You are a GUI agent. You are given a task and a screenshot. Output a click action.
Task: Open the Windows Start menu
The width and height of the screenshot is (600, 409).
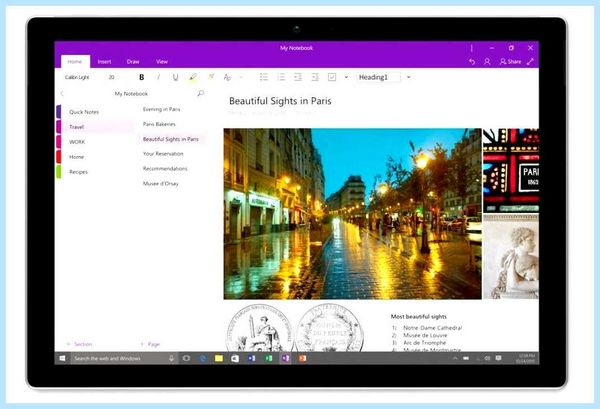pyautogui.click(x=62, y=358)
